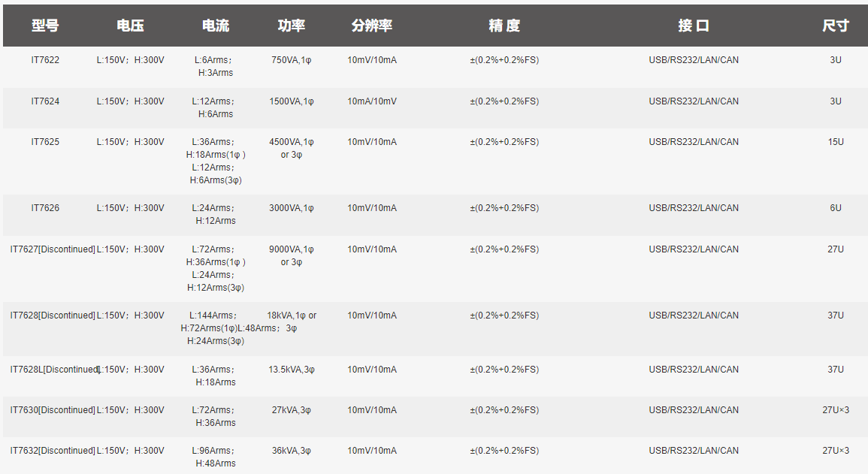Click current cell "L:36Arms; H:18Arms" for IT7628L

click(x=216, y=376)
